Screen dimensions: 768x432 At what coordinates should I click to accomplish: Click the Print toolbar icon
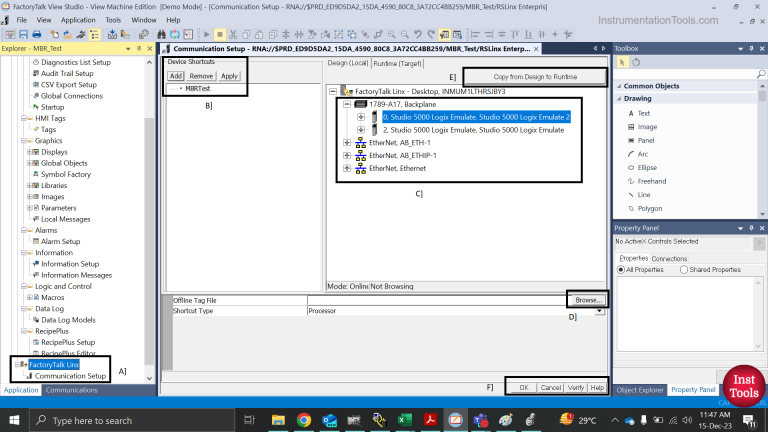[x=37, y=34]
